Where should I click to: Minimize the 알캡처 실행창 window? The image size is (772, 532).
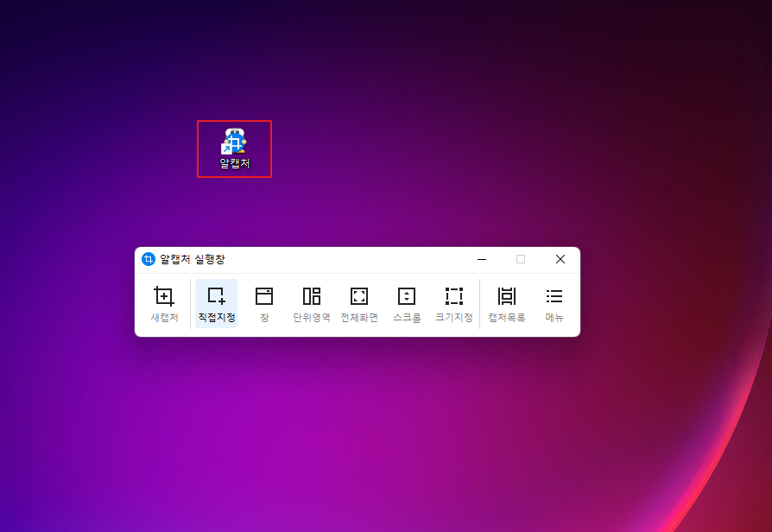pyautogui.click(x=482, y=259)
